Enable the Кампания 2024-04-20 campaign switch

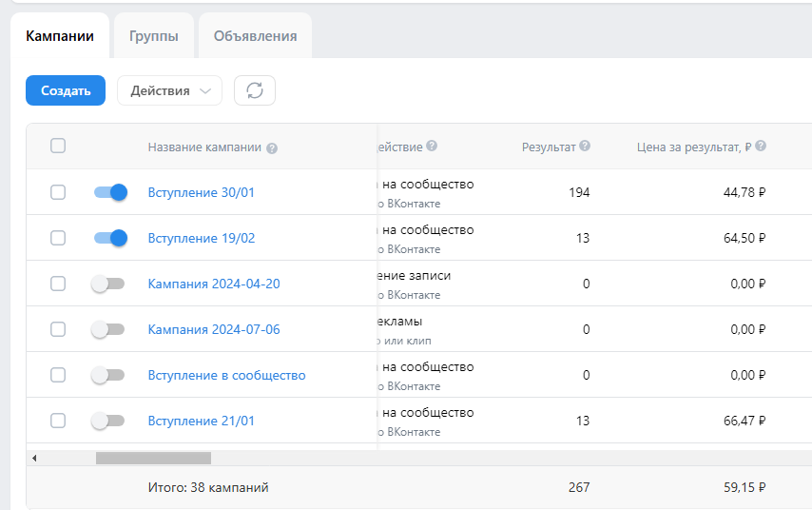click(108, 284)
